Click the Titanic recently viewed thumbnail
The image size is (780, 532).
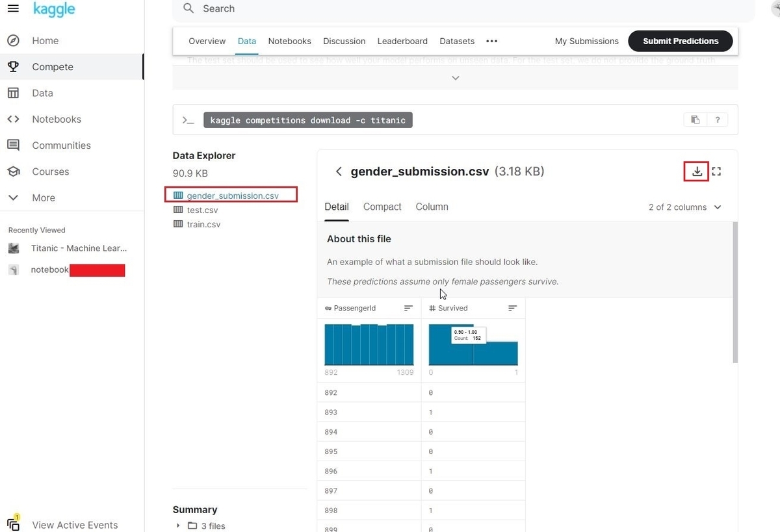(14, 248)
